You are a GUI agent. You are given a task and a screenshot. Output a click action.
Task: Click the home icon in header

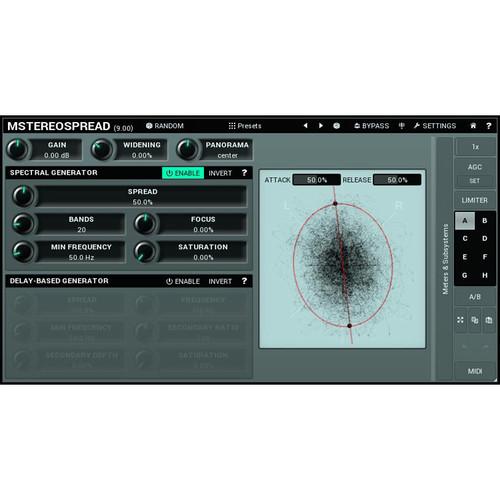(473, 126)
